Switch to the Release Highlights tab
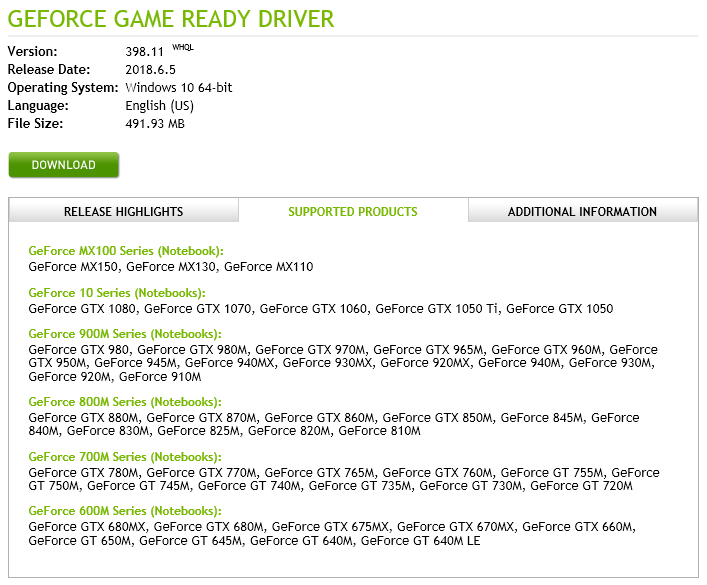The width and height of the screenshot is (707, 585). 123,211
